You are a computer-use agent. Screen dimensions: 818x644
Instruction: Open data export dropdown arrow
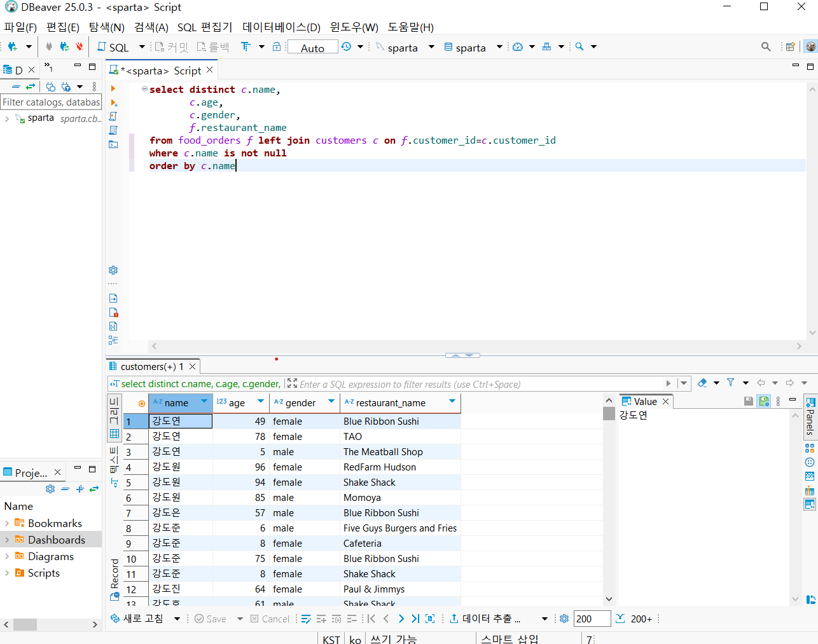tap(544, 619)
